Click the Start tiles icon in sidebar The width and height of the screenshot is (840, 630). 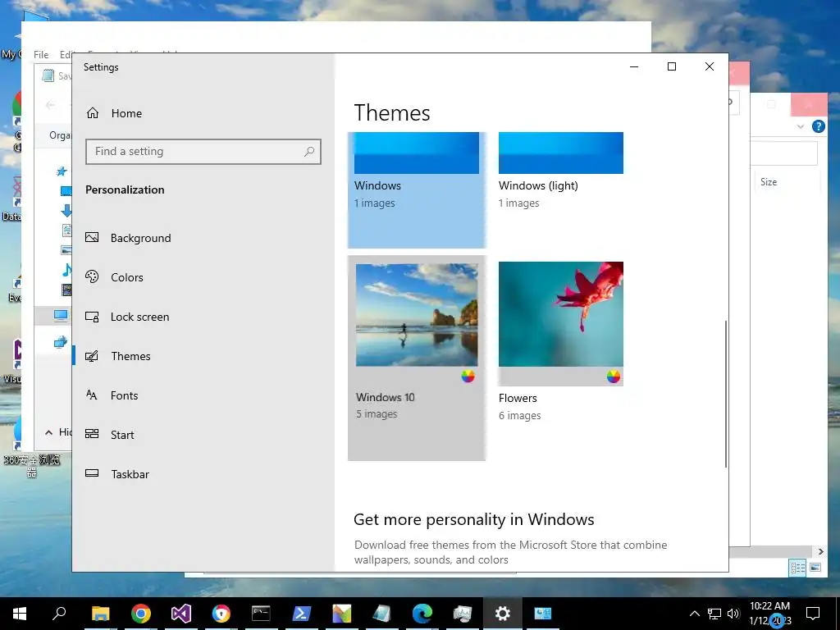click(x=92, y=434)
